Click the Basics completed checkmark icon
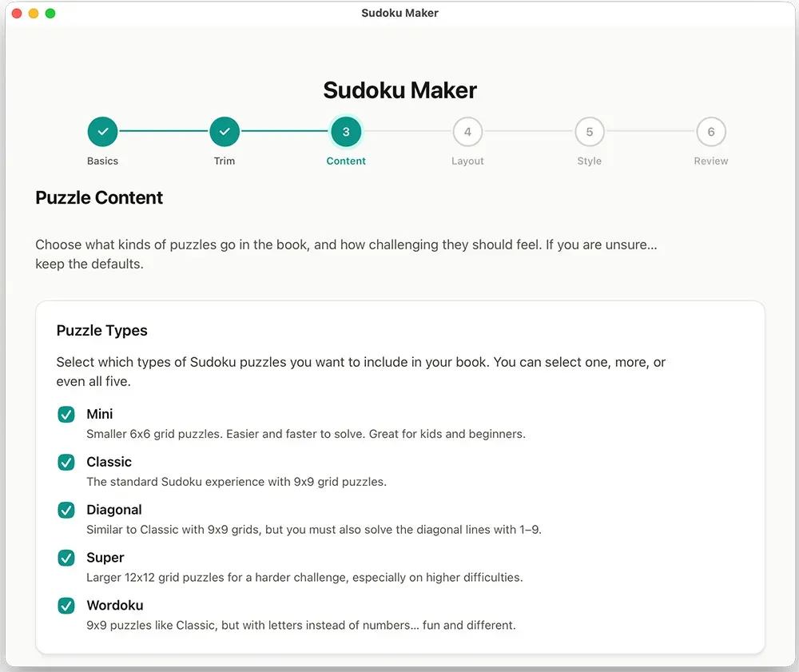This screenshot has height=672, width=799. [x=102, y=131]
